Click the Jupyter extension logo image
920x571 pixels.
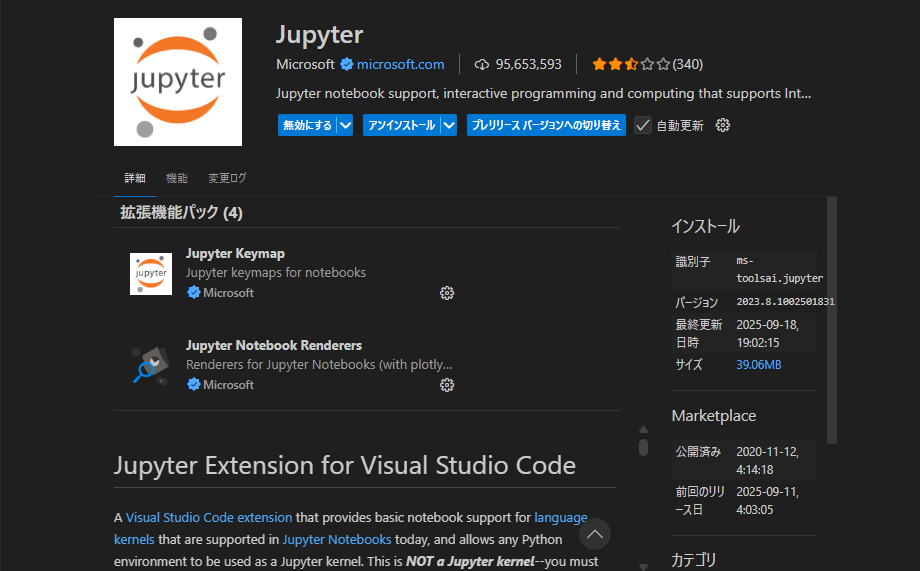coord(178,82)
